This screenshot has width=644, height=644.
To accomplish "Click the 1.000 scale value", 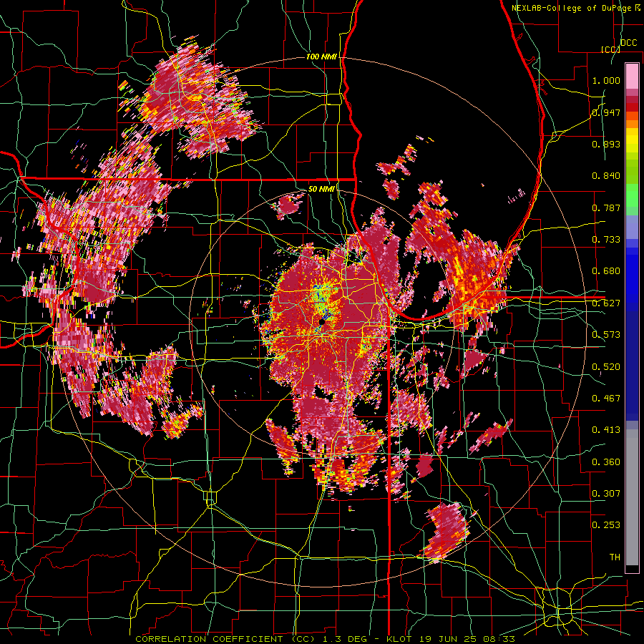I will click(x=606, y=80).
